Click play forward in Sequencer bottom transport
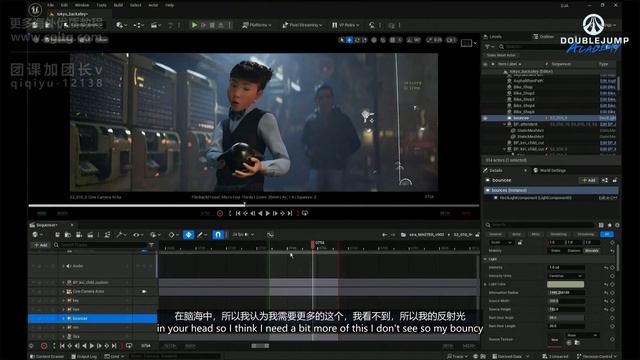Viewport: 640px width, 360px height. (92, 346)
